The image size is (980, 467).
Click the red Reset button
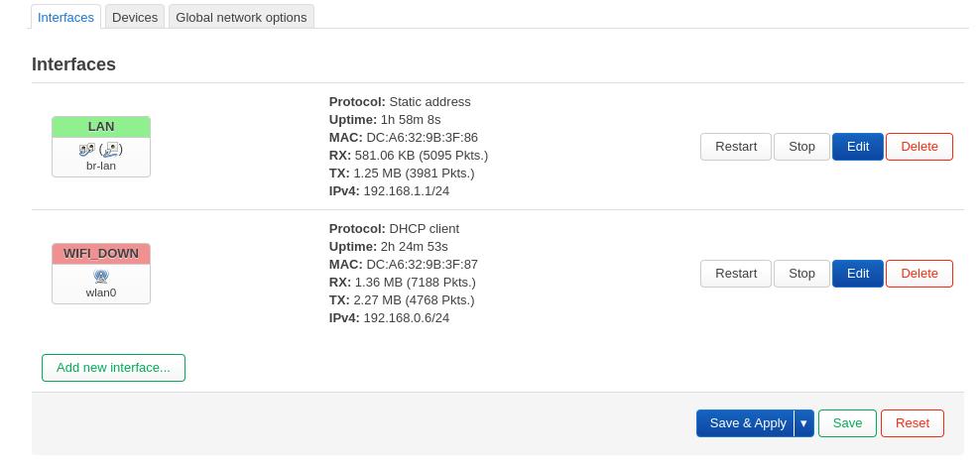pyautogui.click(x=913, y=423)
